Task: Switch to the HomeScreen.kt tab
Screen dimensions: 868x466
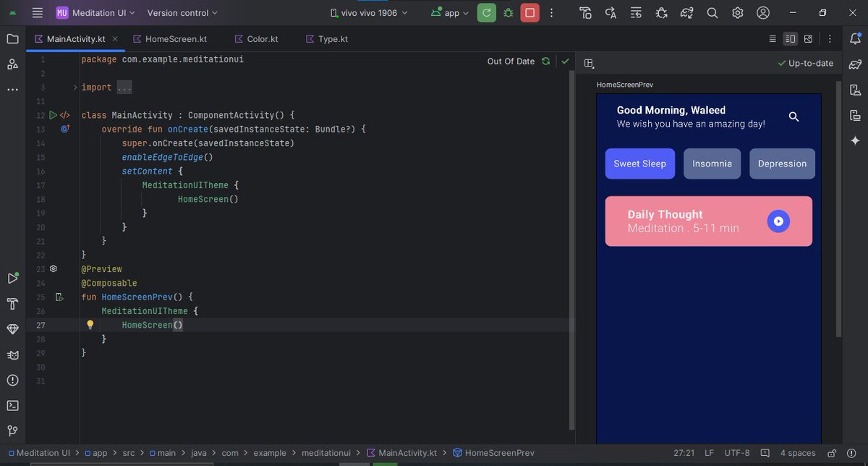Action: pyautogui.click(x=169, y=39)
